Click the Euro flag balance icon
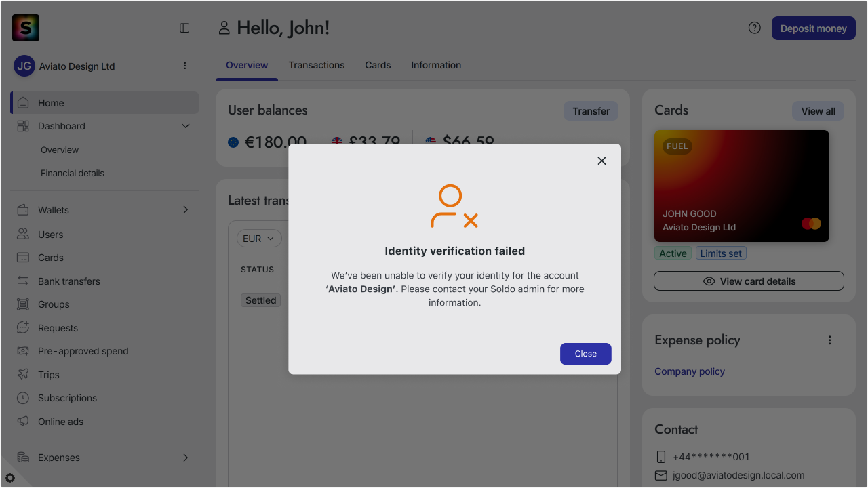868x488 pixels. [x=233, y=142]
